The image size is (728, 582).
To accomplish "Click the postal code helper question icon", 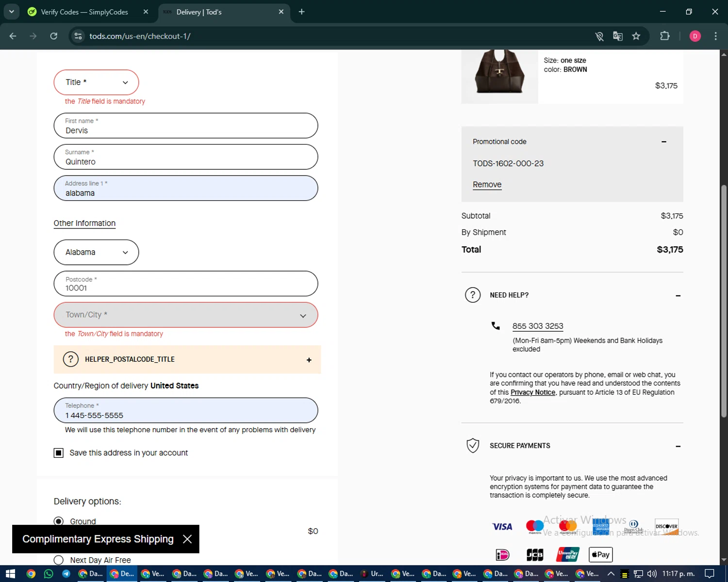I will (x=71, y=359).
